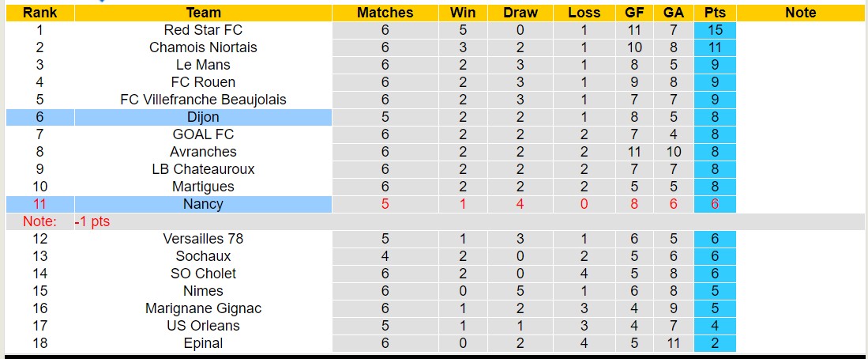This screenshot has height=359, width=868.
Task: Open FC Villefranche Beaujolais team link
Action: pos(203,100)
